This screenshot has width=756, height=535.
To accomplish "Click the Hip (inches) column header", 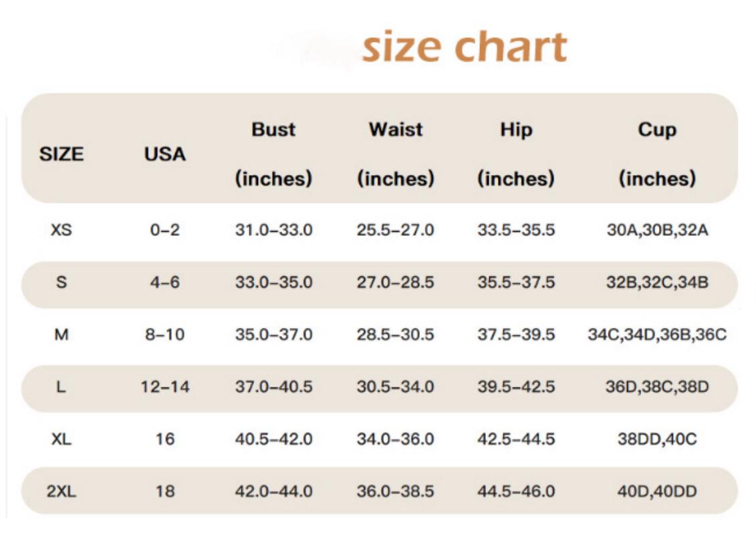I will click(516, 154).
